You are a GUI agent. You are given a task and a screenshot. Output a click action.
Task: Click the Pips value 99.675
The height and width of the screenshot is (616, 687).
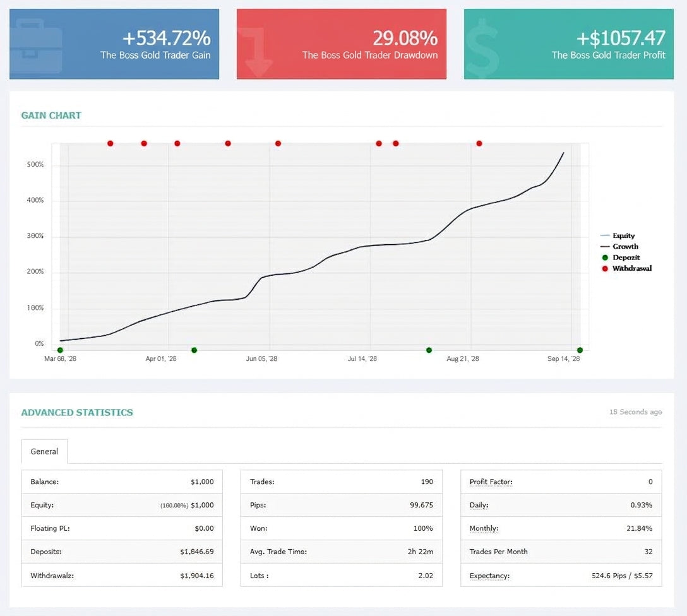(x=421, y=505)
